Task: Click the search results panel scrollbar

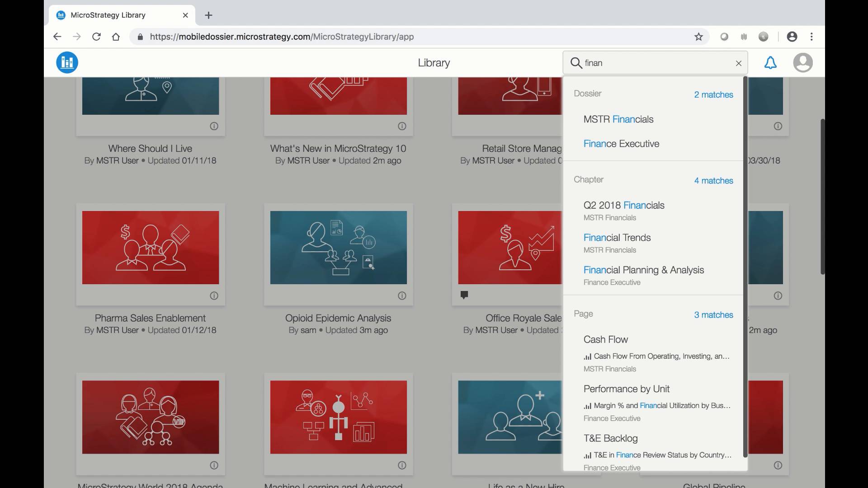Action: [745, 267]
